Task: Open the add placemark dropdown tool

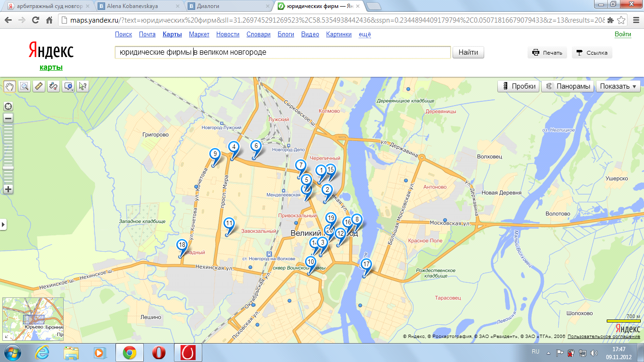Action: coord(68,86)
